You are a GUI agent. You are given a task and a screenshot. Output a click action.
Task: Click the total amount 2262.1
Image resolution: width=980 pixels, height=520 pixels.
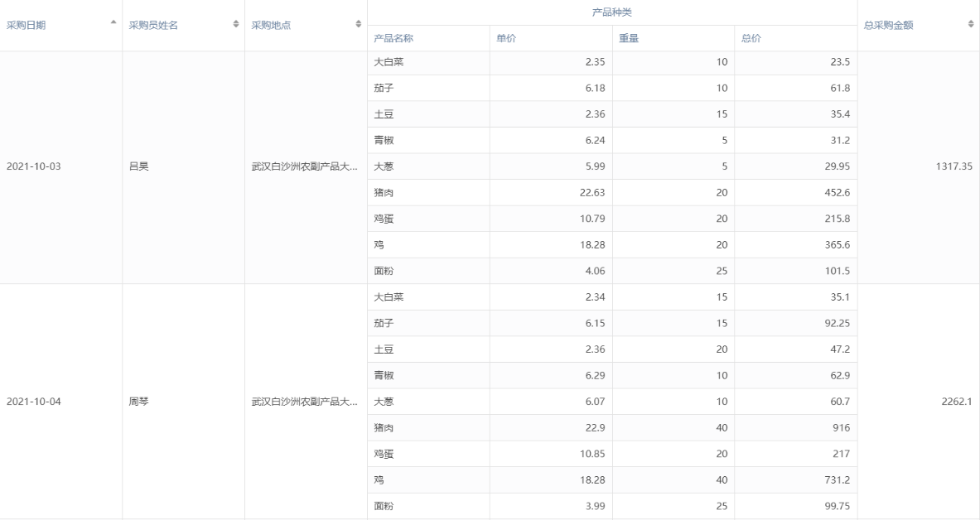[954, 402]
